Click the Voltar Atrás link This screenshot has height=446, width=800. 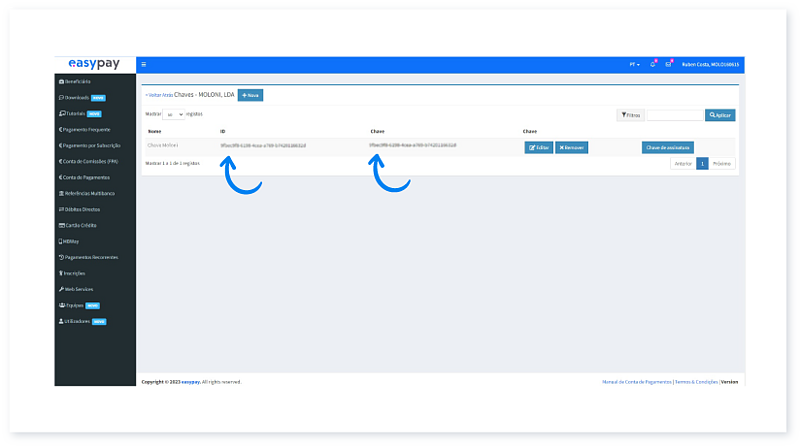(x=159, y=95)
